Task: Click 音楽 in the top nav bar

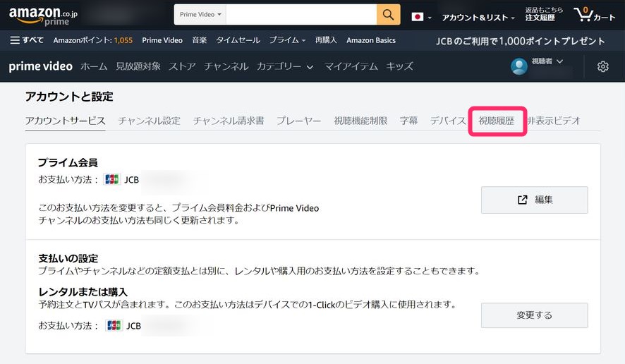Action: point(200,40)
